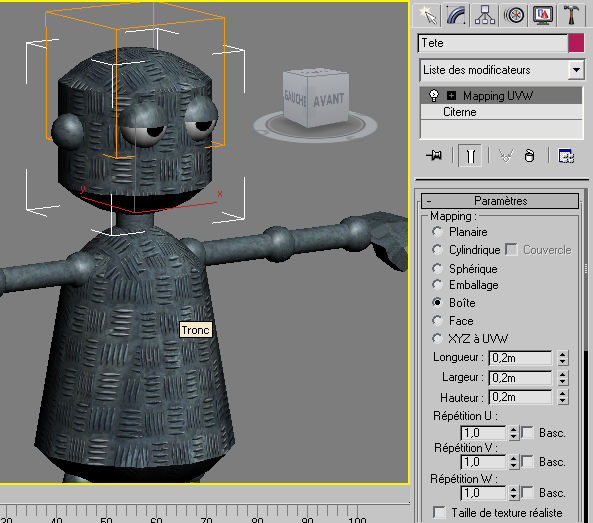Select the Cylindrique mapping option
Image resolution: width=593 pixels, height=523 pixels.
click(x=438, y=250)
